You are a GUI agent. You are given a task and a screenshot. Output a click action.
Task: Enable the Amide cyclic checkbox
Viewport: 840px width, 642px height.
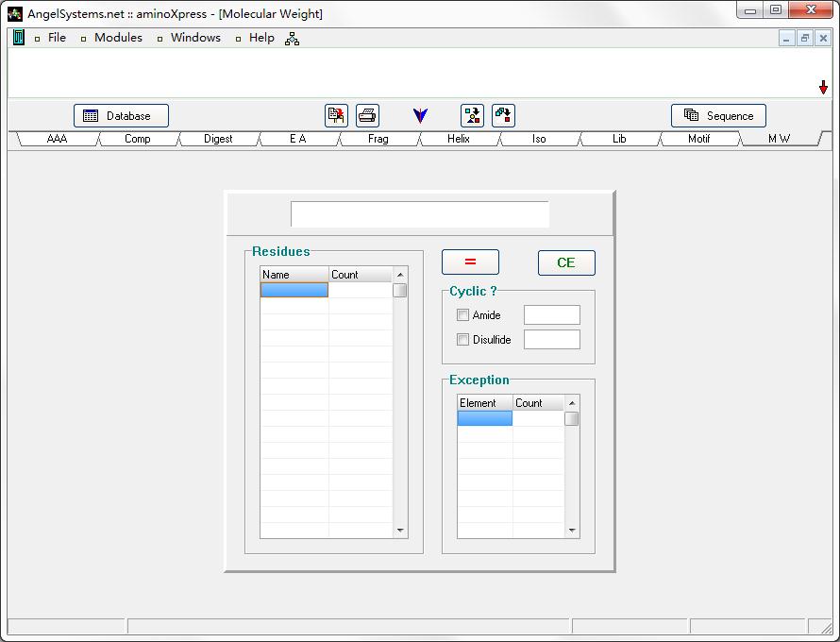[462, 315]
